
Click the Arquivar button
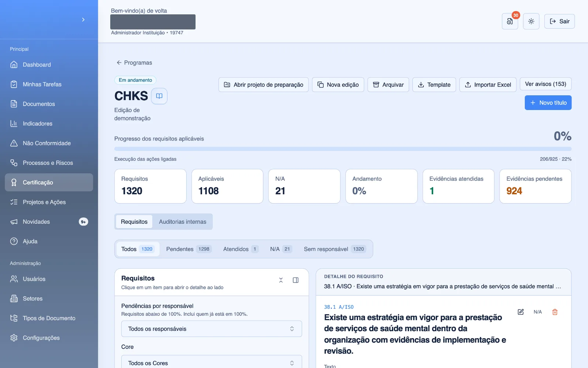click(388, 85)
